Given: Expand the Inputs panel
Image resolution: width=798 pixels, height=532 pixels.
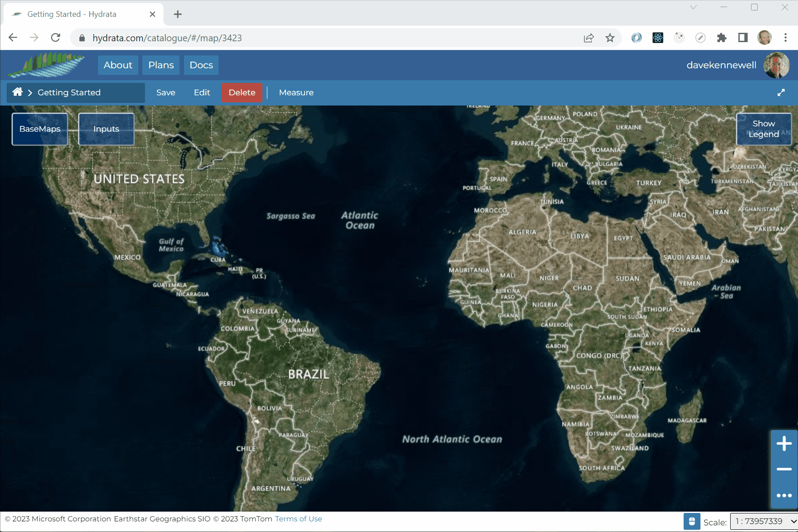Looking at the screenshot, I should [106, 129].
